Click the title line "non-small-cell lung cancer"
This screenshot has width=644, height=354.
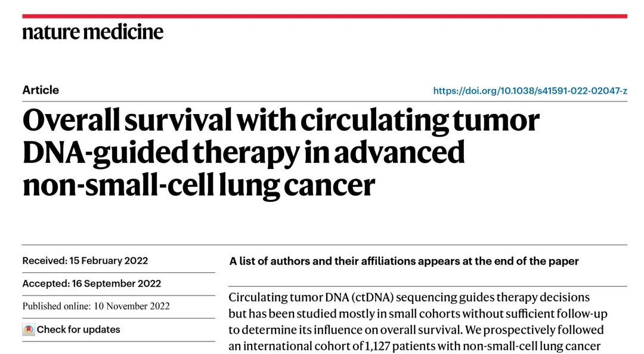tap(199, 184)
